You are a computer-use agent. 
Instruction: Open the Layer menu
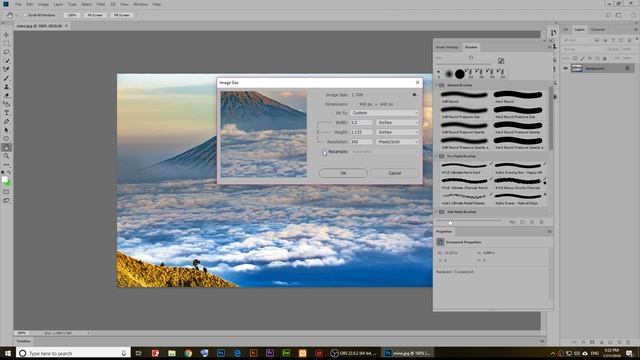pos(58,4)
